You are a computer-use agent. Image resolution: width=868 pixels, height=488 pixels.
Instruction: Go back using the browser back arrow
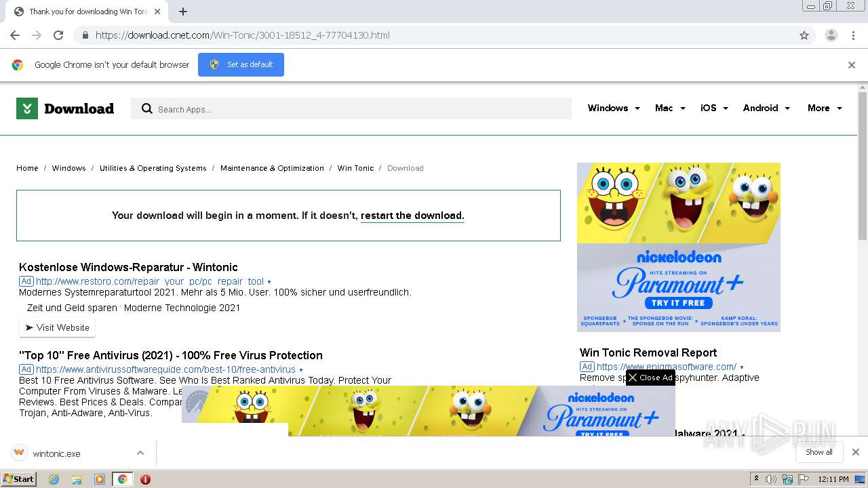click(x=15, y=35)
